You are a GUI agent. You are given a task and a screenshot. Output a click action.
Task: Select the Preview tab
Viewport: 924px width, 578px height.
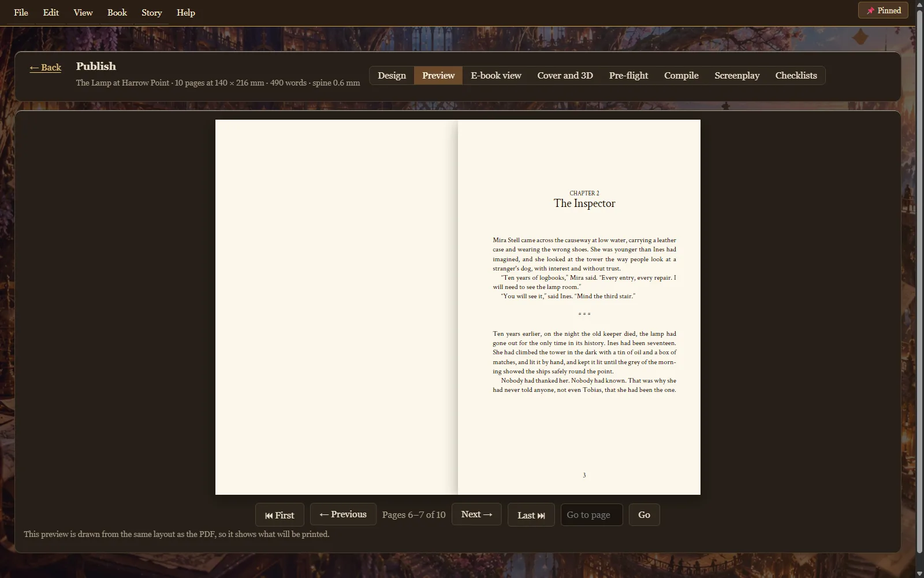(x=438, y=76)
